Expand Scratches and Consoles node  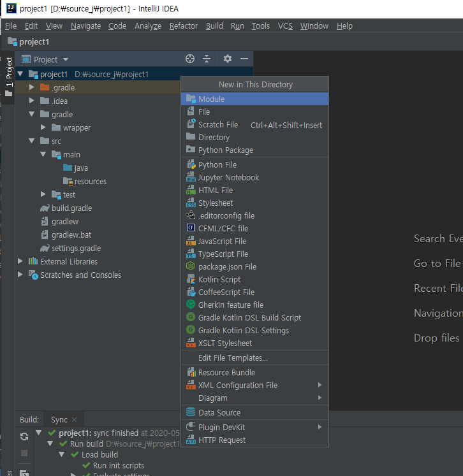point(20,275)
